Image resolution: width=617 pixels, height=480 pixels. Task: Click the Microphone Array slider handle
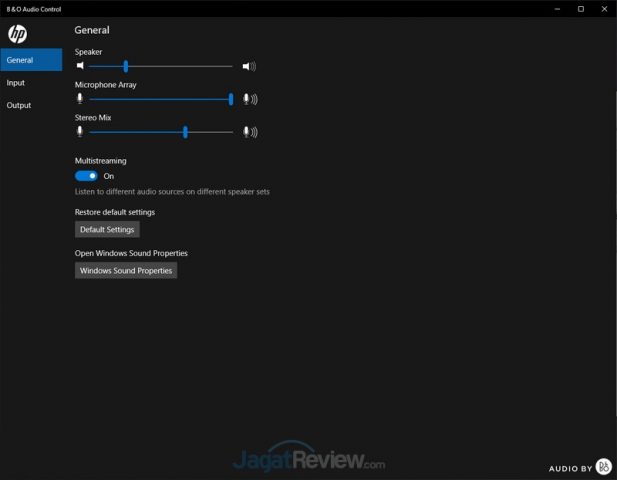point(231,99)
